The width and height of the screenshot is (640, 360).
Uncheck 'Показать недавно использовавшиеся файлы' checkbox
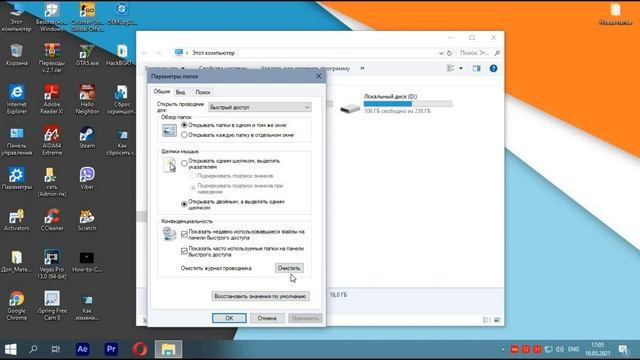tap(184, 234)
